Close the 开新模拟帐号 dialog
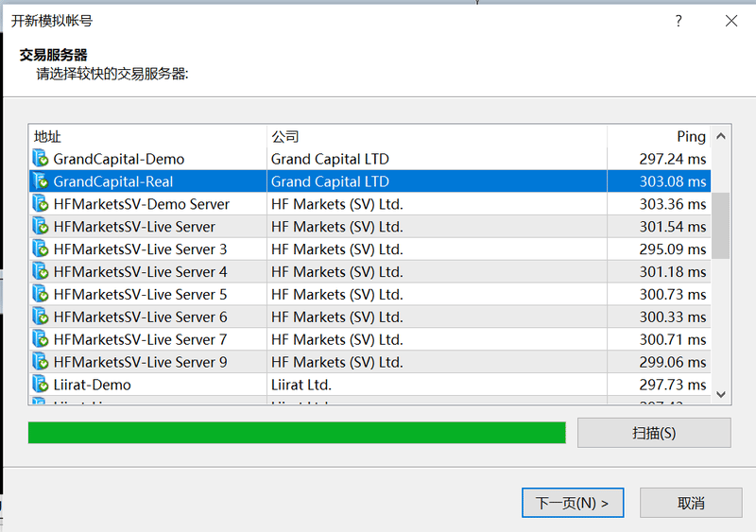 tap(730, 21)
